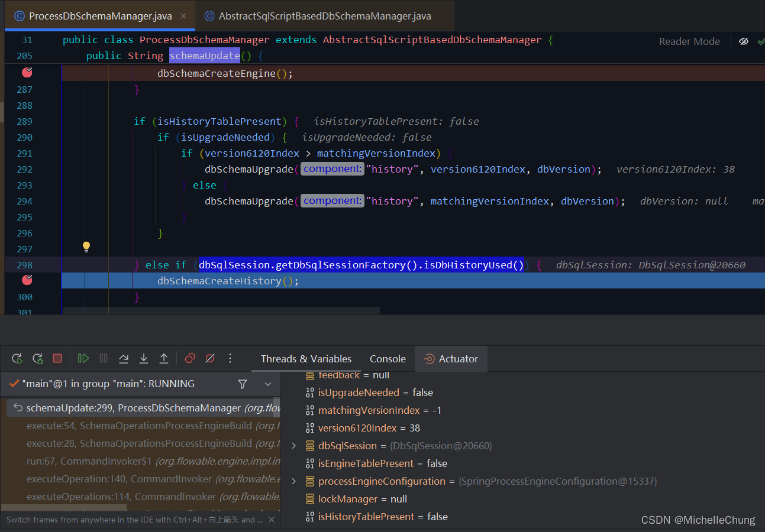Resume program execution
The image size is (765, 532).
(x=83, y=358)
